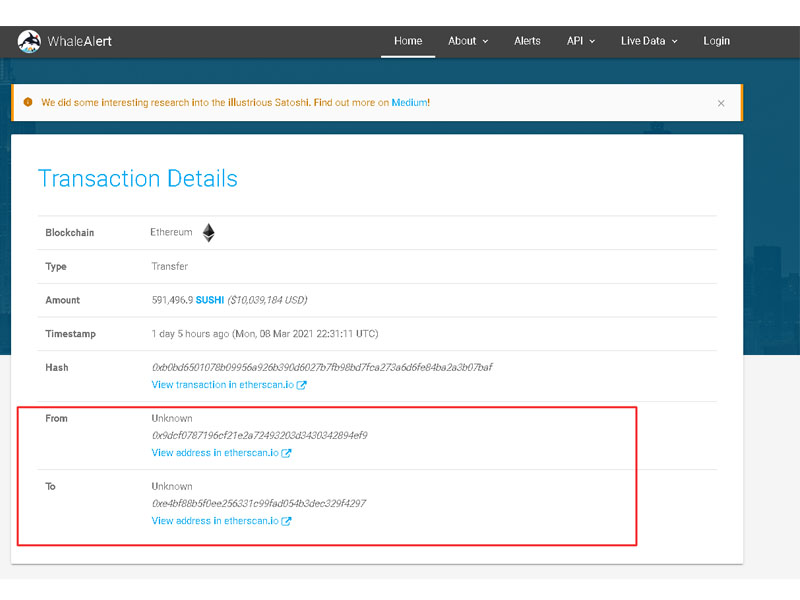Image resolution: width=800 pixels, height=600 pixels.
Task: Click the Ethereum diamond logo icon
Action: tap(209, 233)
